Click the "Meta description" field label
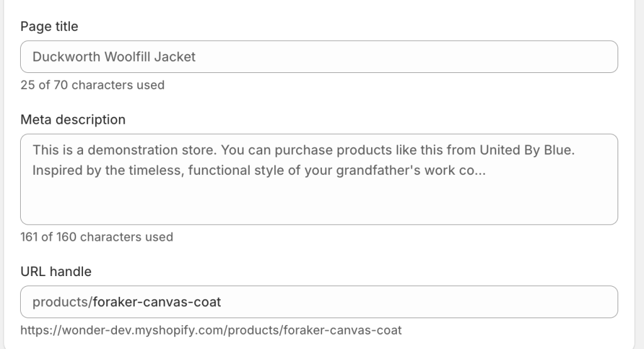Screen dimensions: 644x349 tap(72, 119)
